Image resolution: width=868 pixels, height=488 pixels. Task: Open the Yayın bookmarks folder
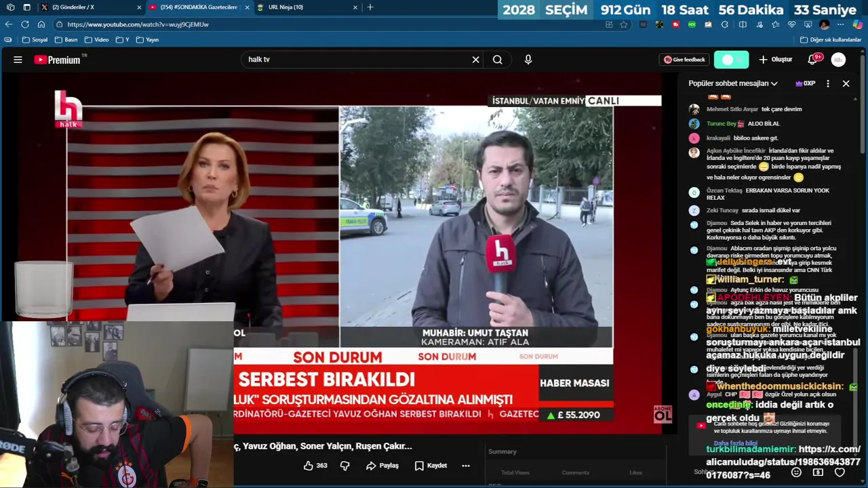click(x=148, y=40)
